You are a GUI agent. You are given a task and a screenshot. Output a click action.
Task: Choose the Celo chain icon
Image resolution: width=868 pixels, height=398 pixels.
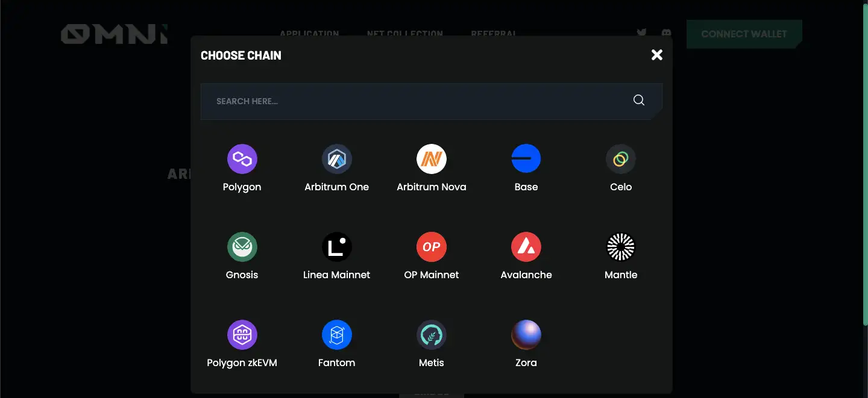[x=620, y=159]
